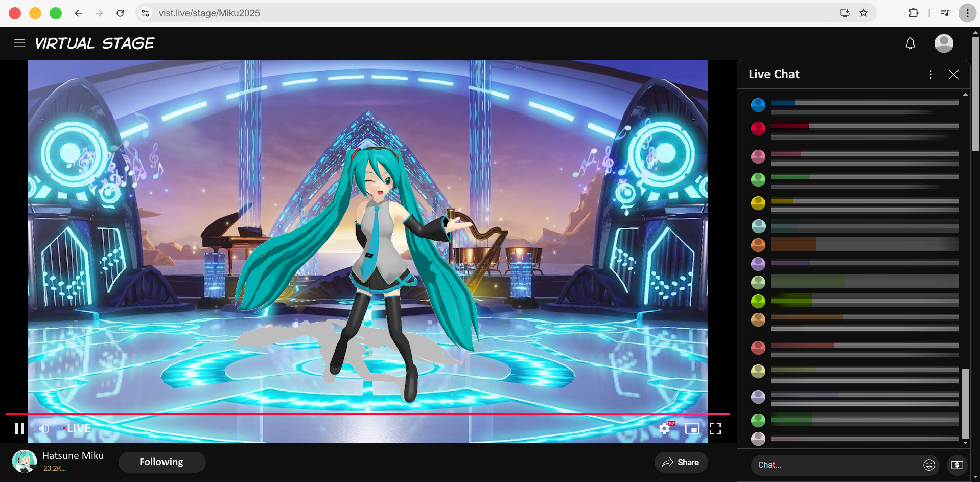Close the Live Chat panel
This screenshot has height=482, width=980.
(x=953, y=75)
